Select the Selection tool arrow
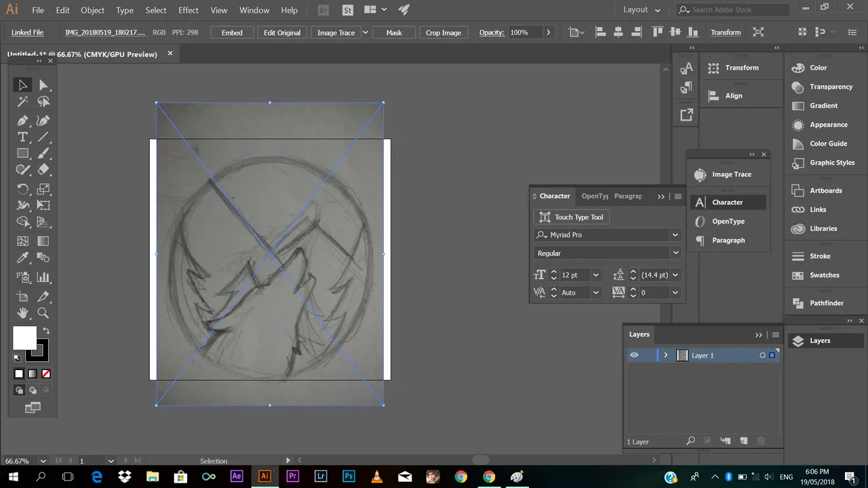This screenshot has width=868, height=488. coord(22,85)
